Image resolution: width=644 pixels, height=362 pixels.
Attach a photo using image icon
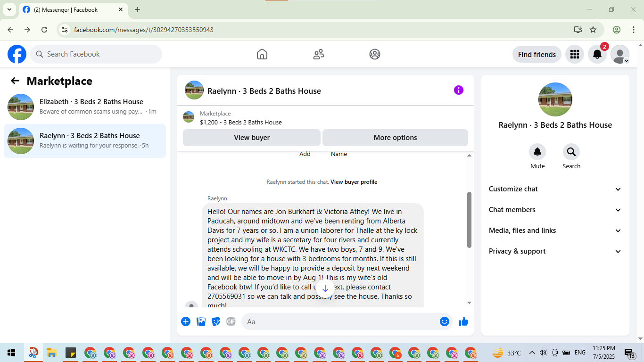(x=201, y=321)
